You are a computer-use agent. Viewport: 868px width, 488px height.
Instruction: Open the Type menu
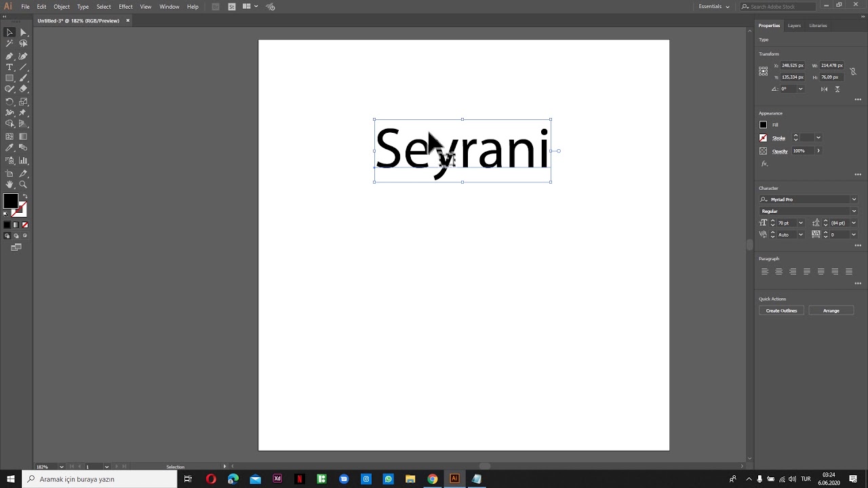coord(83,7)
